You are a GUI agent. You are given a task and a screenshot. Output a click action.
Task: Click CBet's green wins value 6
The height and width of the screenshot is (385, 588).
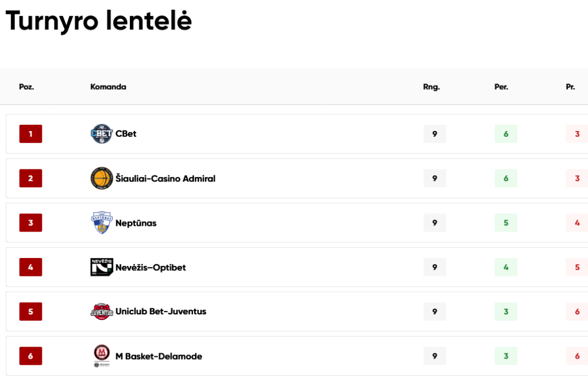click(x=506, y=133)
